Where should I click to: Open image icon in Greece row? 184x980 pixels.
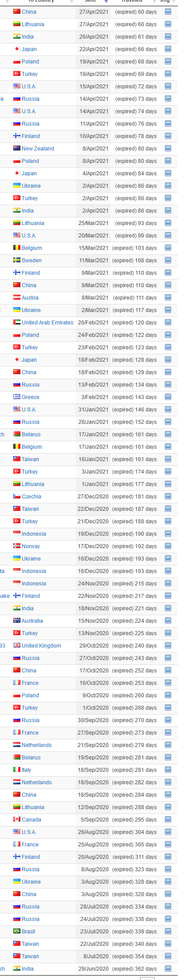tap(168, 397)
